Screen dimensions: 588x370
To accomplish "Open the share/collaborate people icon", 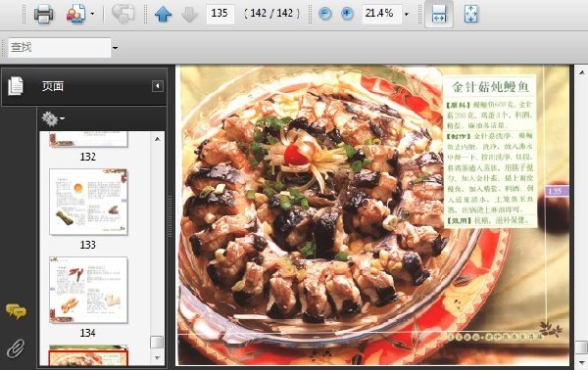I will (75, 15).
